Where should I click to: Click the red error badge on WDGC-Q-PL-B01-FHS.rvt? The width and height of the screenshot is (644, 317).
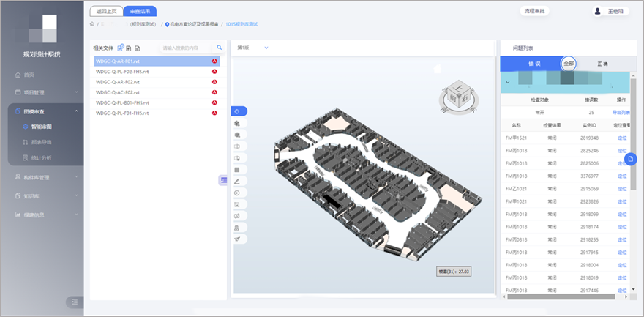214,102
